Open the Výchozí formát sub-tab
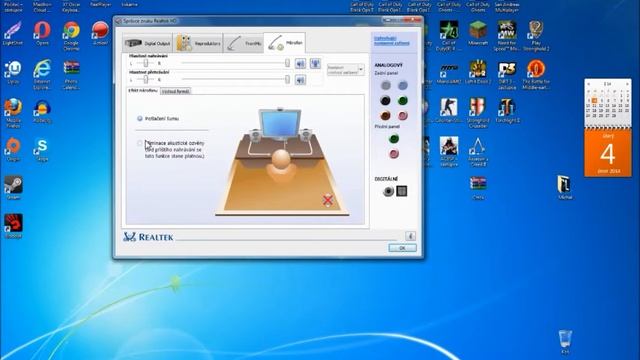Image resolution: width=640 pixels, height=360 pixels. click(x=176, y=91)
